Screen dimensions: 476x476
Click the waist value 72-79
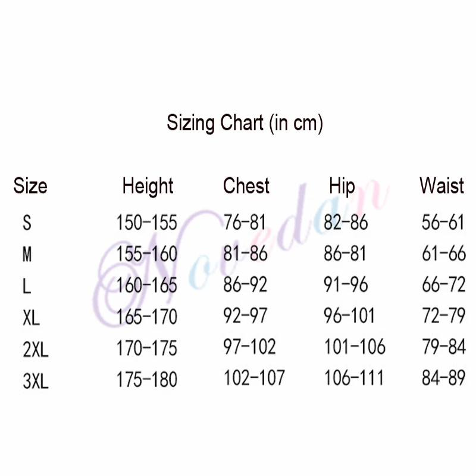coord(443,316)
